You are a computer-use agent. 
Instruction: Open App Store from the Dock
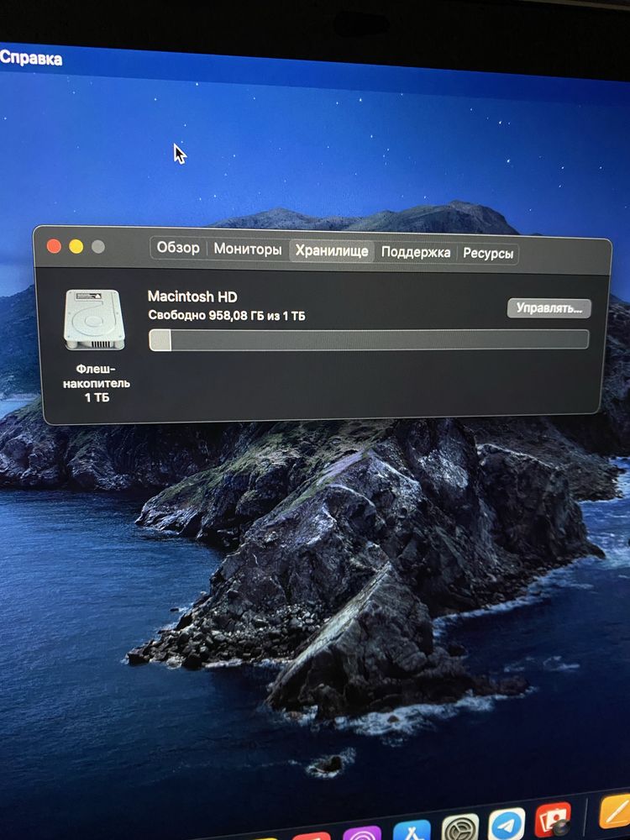click(x=412, y=829)
